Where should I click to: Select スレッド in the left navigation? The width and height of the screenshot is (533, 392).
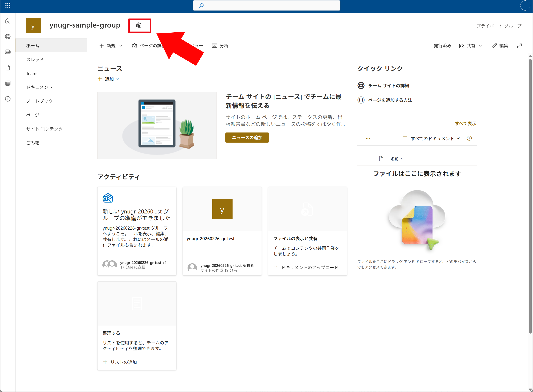click(35, 60)
